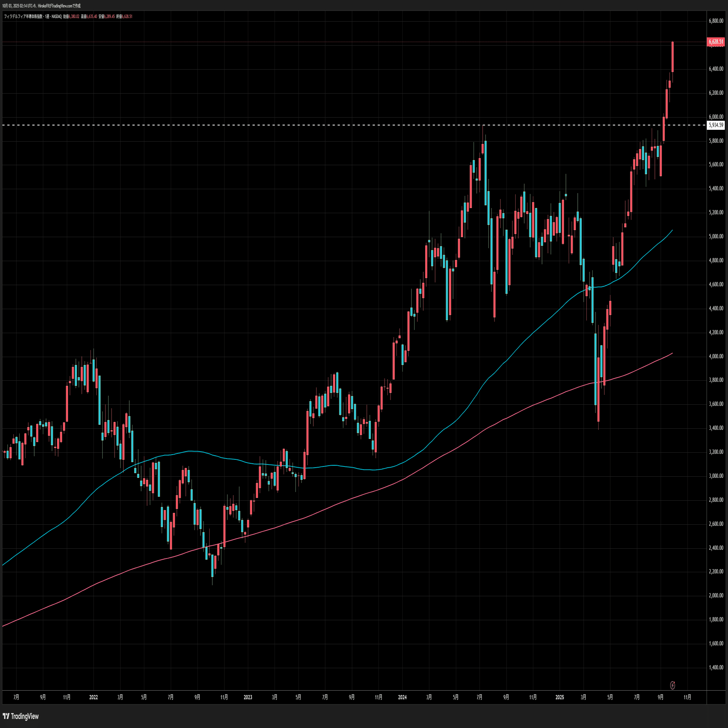Image resolution: width=728 pixels, height=728 pixels.
Task: Click the header timestamp 10月 03, 2025 02:14 UTC+9
Action: coord(19,6)
